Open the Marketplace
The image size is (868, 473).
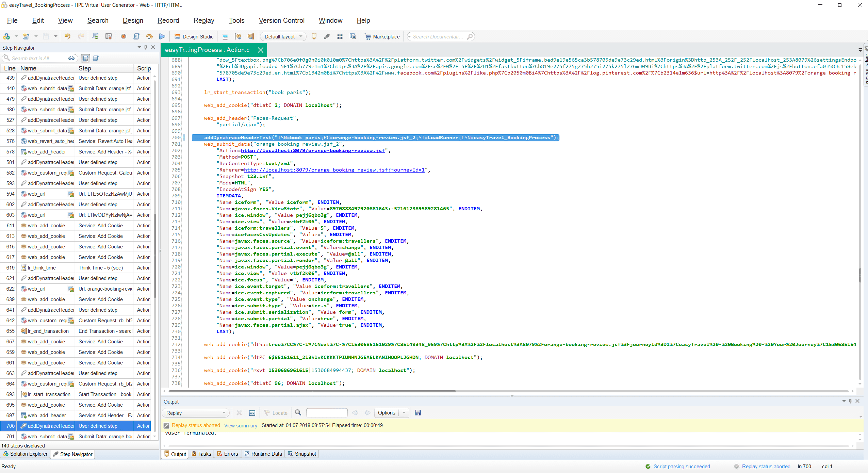[x=382, y=36]
